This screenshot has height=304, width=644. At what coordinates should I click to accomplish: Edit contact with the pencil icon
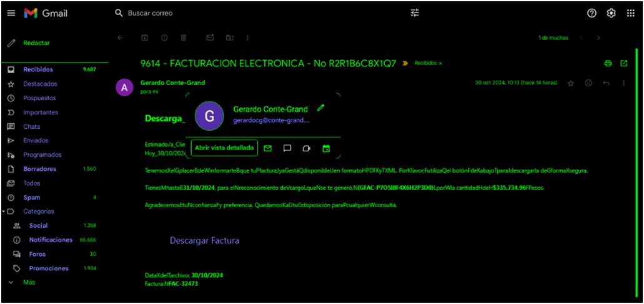(x=321, y=108)
